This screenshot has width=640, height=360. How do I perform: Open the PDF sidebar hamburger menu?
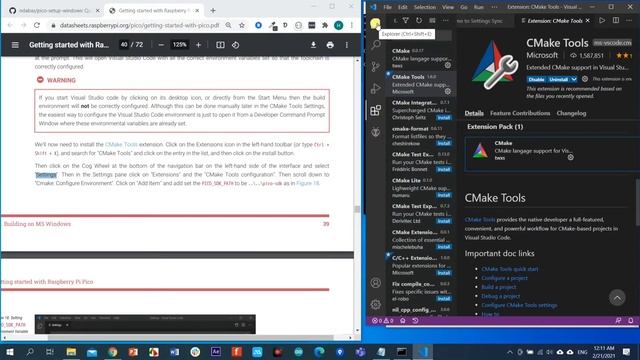[x=15, y=45]
